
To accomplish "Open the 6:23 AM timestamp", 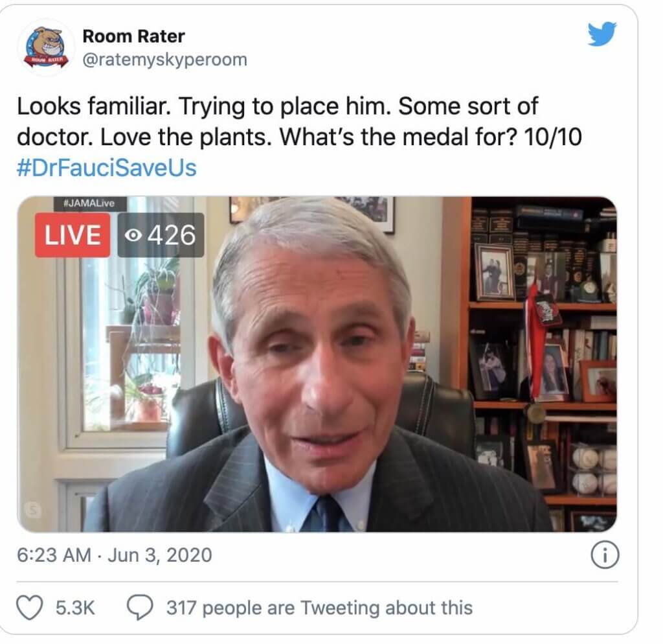I will 54,555.
